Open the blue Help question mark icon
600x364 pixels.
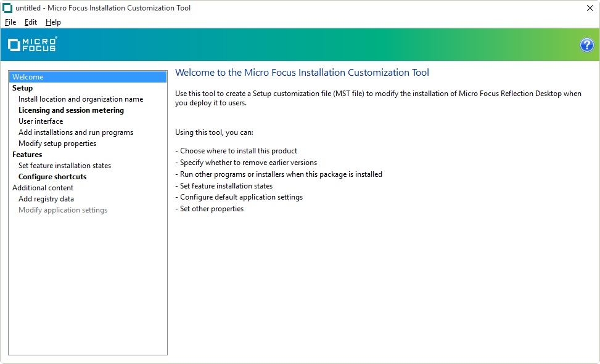(x=586, y=45)
